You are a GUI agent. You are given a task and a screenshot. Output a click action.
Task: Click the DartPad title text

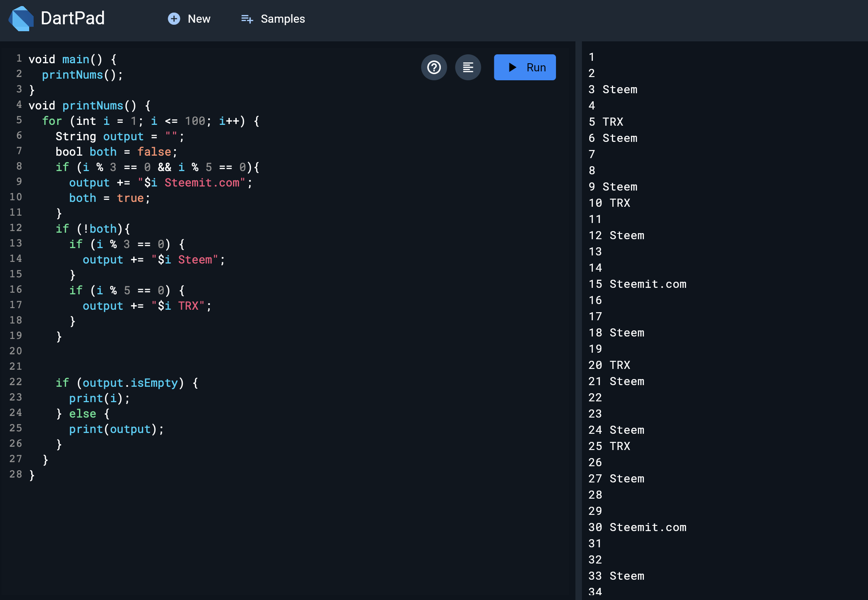[73, 18]
